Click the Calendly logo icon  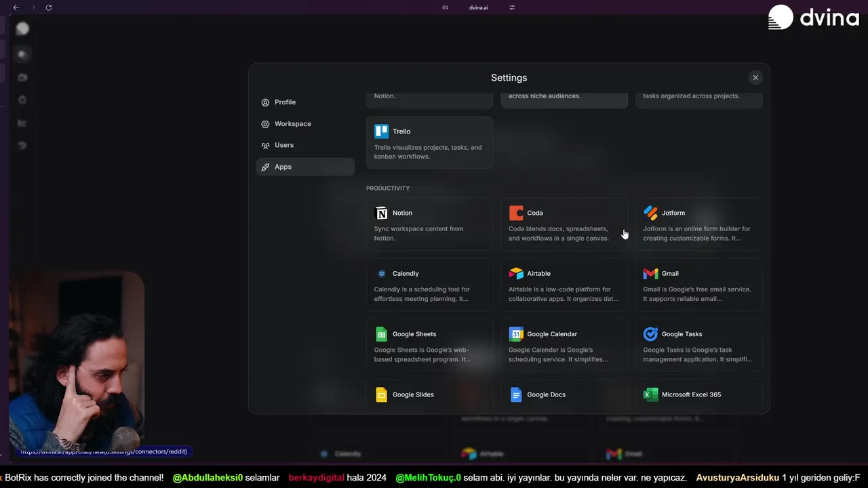pos(382,274)
